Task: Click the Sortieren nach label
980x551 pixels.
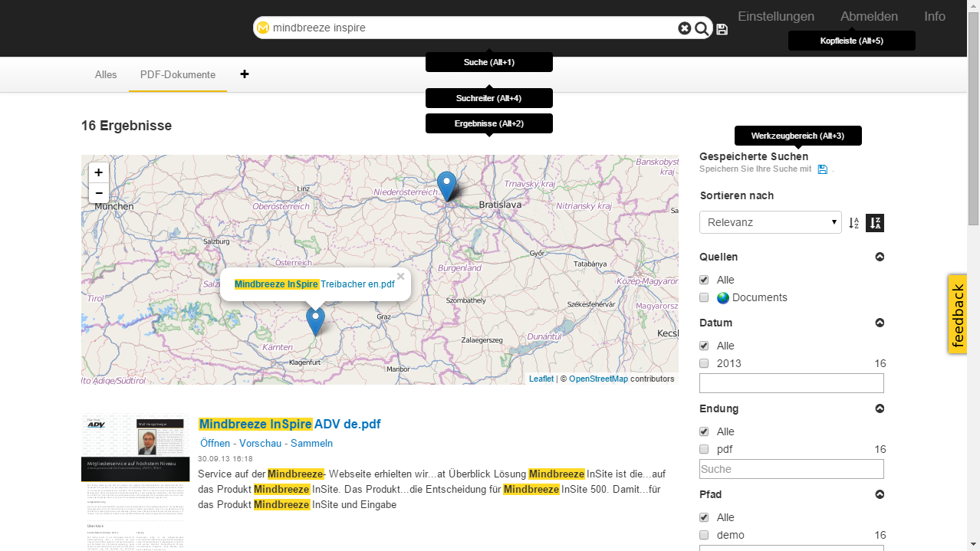Action: tap(737, 195)
